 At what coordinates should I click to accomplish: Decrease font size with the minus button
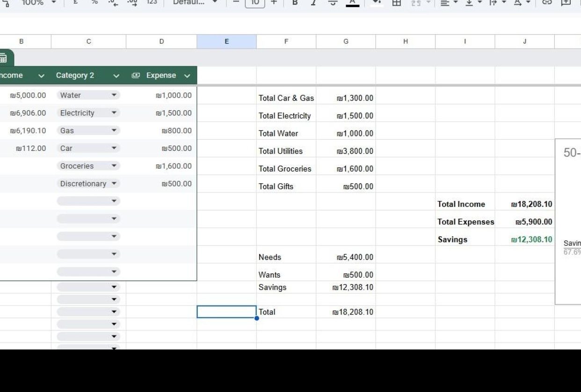pos(236,2)
